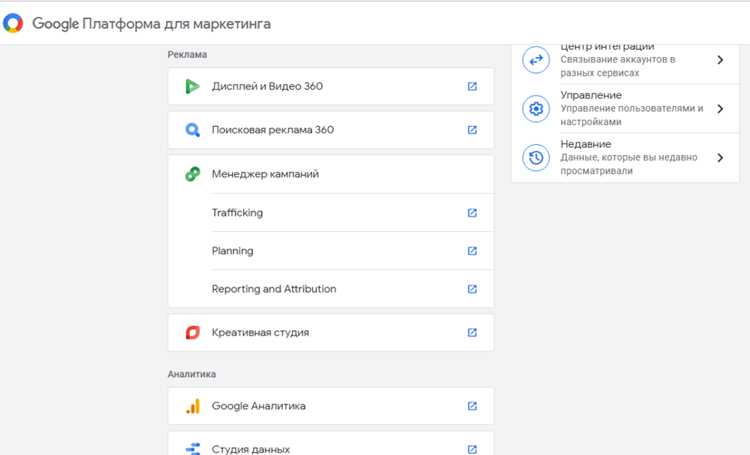750x455 pixels.
Task: Open external link for Google Аналитика
Action: [472, 406]
